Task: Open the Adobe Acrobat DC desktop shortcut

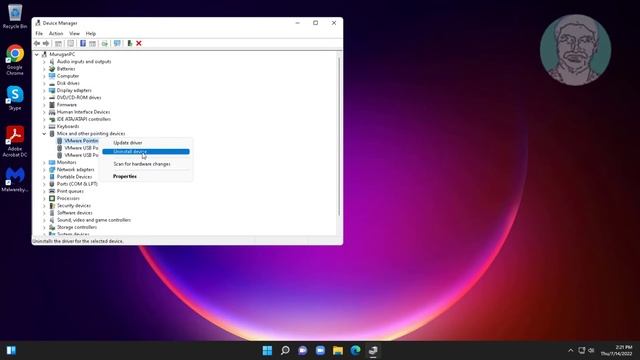Action: click(15, 141)
